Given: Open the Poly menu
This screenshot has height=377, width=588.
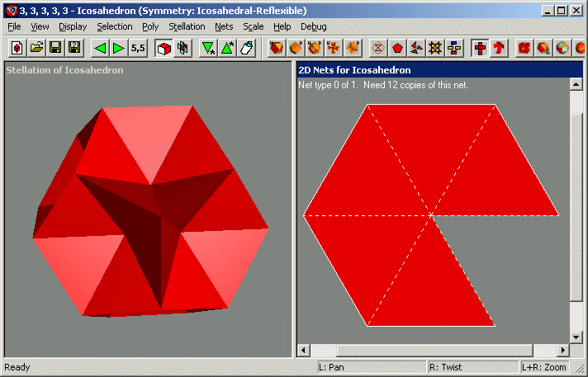Looking at the screenshot, I should pos(150,26).
